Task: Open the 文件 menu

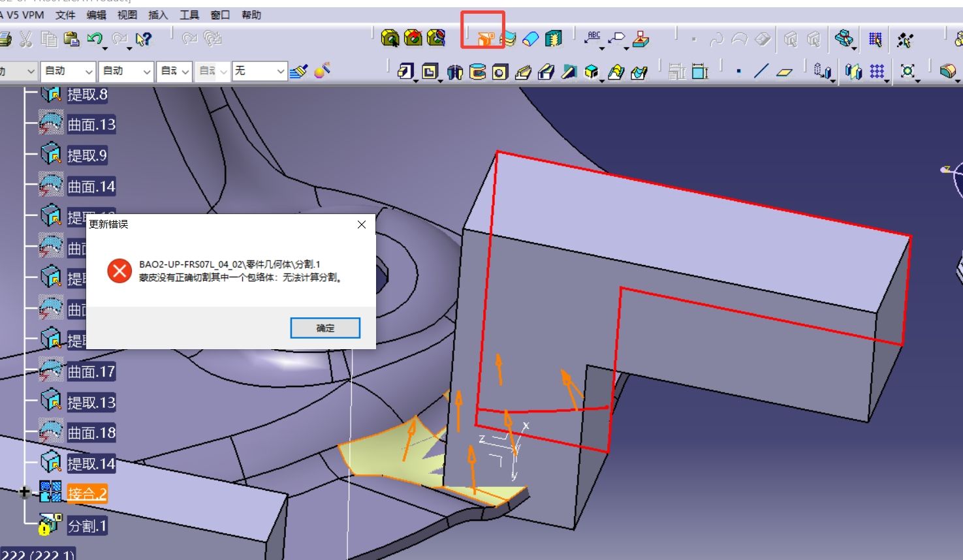Action: pos(65,14)
